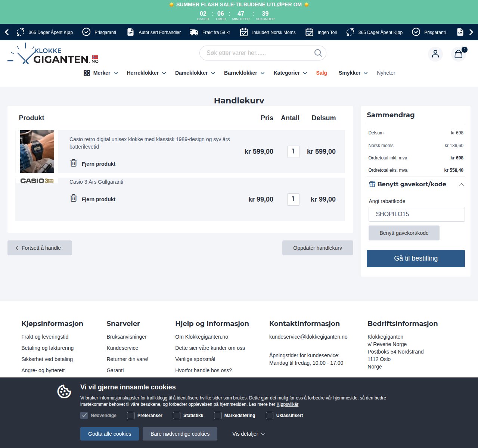This screenshot has height=448, width=478.
Task: Open Betaling og fakturering footer link
Action: click(x=47, y=348)
